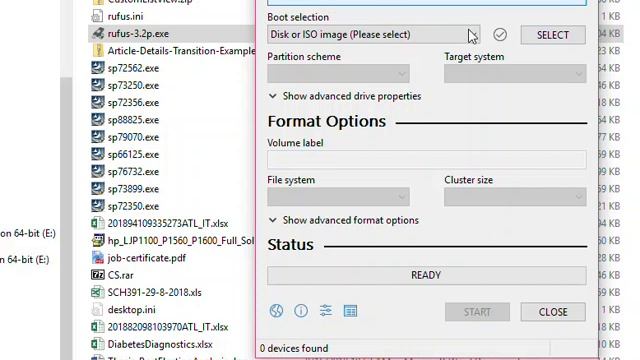The image size is (640, 360).
Task: Click the CLOSE button in Rufus
Action: [553, 312]
